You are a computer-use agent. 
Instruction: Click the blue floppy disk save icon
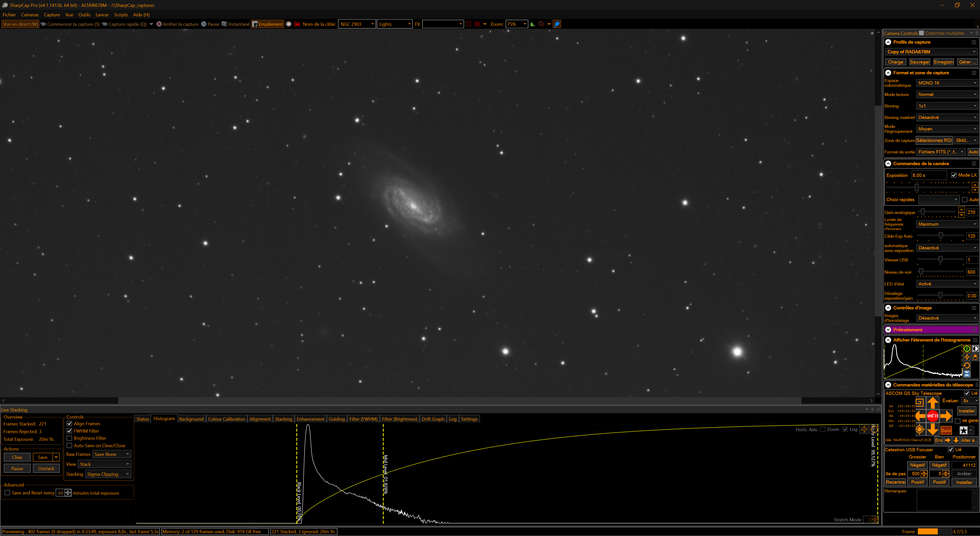point(967,374)
